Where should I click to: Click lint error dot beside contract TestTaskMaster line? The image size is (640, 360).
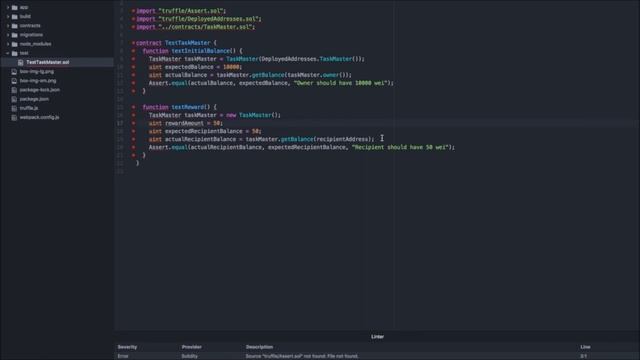pos(133,43)
